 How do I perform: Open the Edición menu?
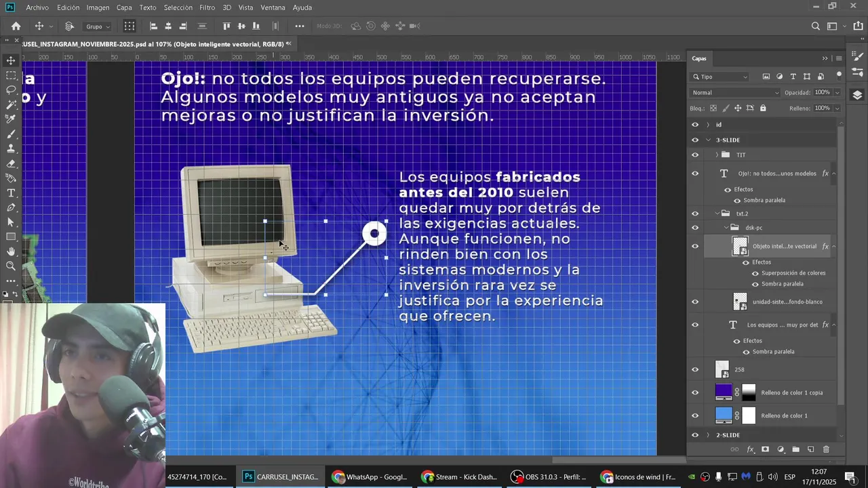pyautogui.click(x=68, y=7)
